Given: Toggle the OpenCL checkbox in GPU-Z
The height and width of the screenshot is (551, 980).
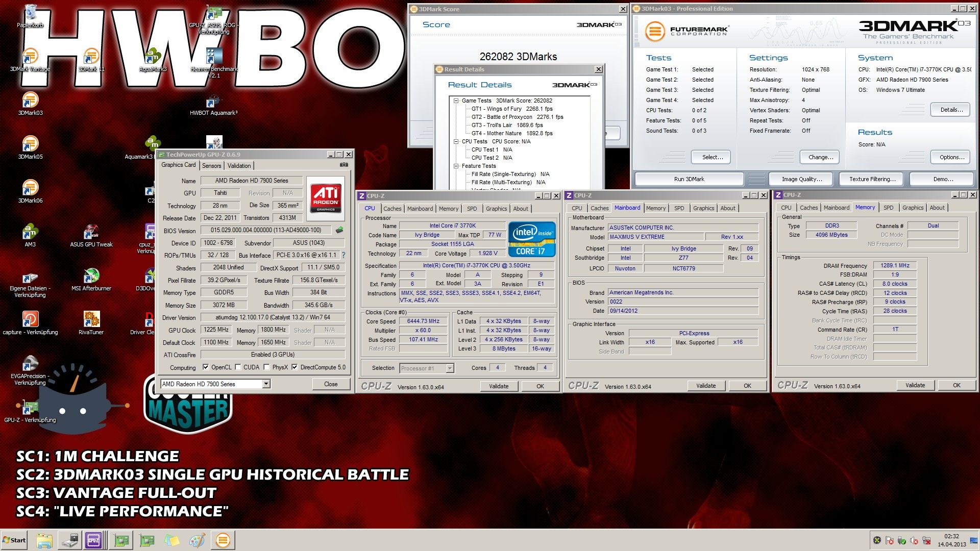Looking at the screenshot, I should (206, 367).
